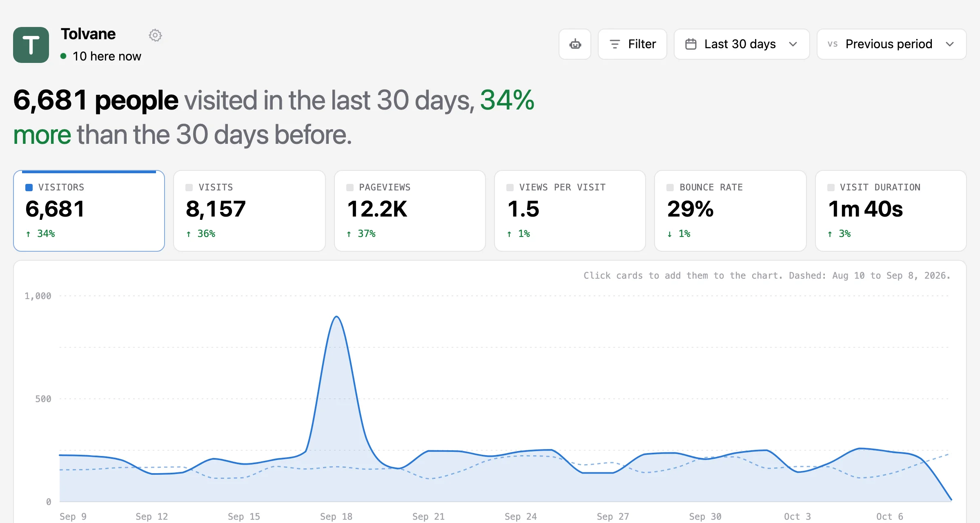Image resolution: width=980 pixels, height=523 pixels.
Task: Open the Last 30 days dropdown
Action: [x=742, y=44]
